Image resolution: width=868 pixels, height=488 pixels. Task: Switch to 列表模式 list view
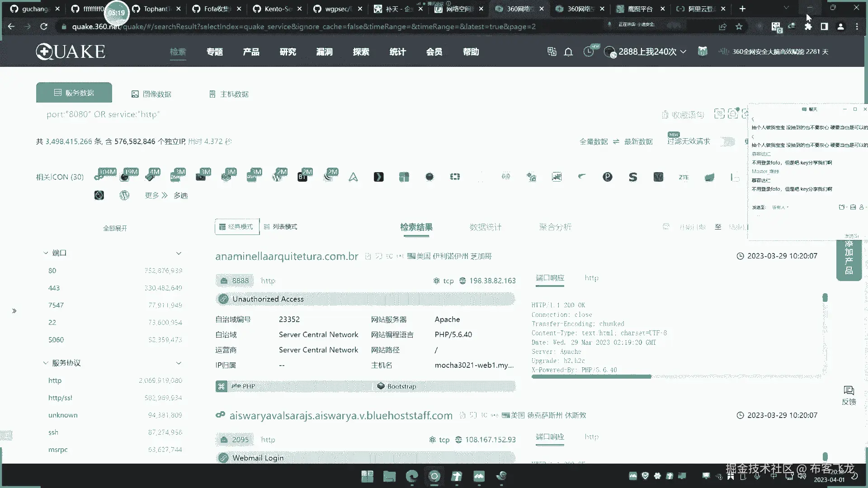tap(280, 226)
